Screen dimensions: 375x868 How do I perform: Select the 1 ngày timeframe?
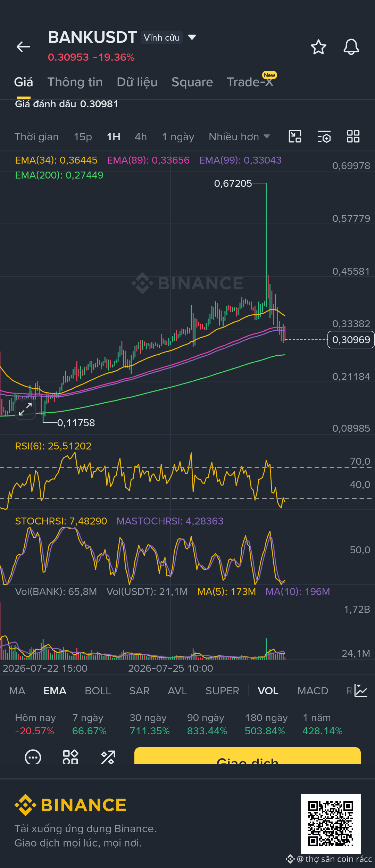click(178, 137)
